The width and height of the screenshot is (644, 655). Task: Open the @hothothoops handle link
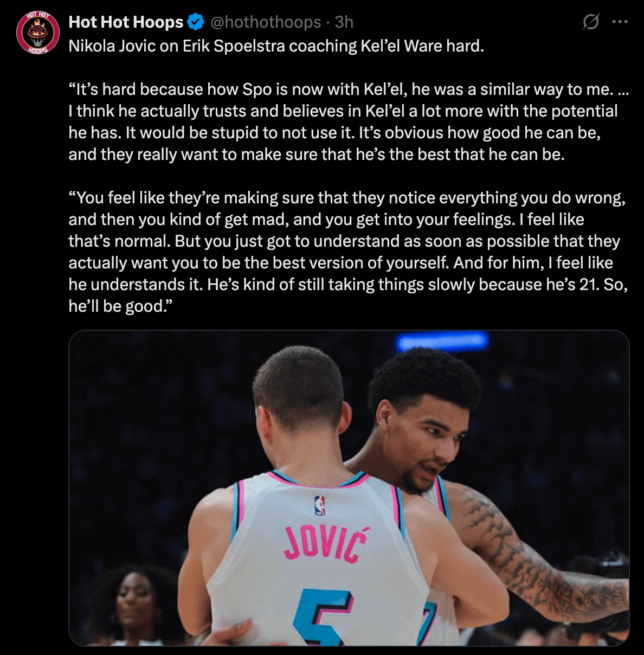(x=266, y=22)
